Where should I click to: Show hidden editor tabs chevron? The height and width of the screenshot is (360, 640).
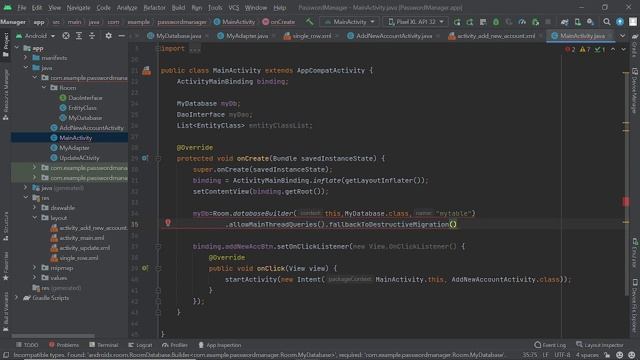[x=622, y=36]
